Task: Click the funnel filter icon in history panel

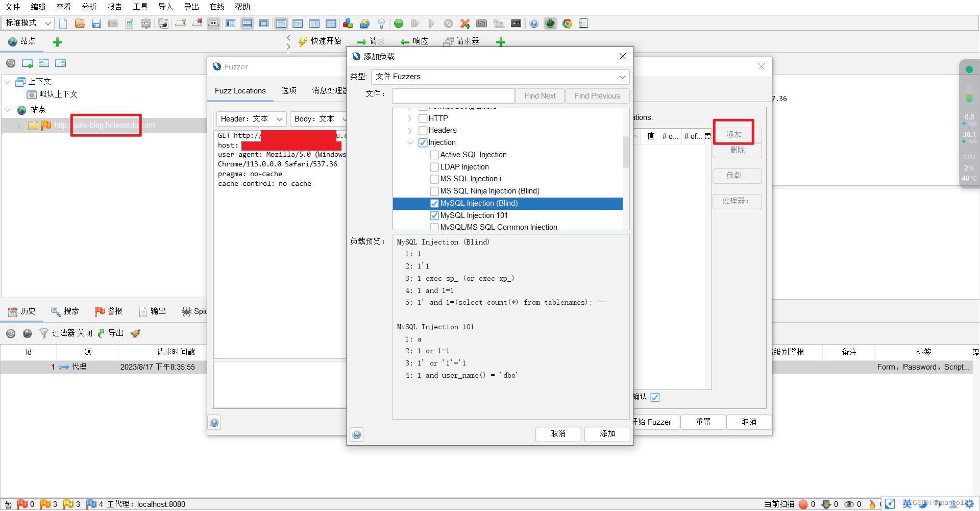Action: point(44,333)
